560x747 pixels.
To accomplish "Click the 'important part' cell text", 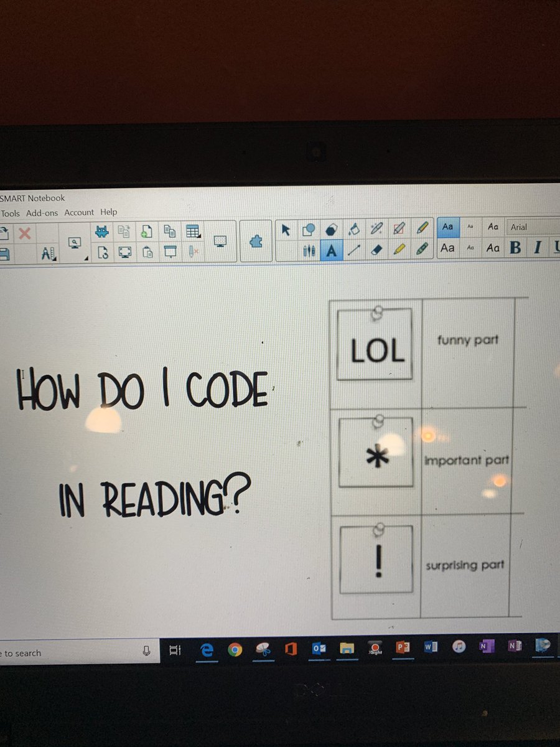I will (467, 460).
